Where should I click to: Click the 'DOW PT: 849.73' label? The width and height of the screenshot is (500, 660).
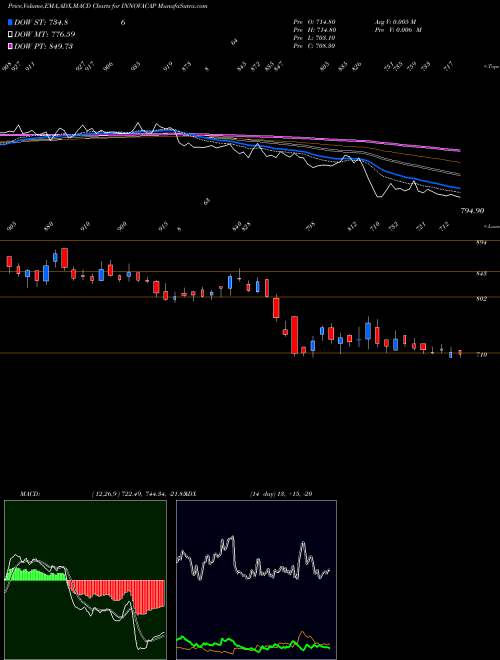[43, 46]
